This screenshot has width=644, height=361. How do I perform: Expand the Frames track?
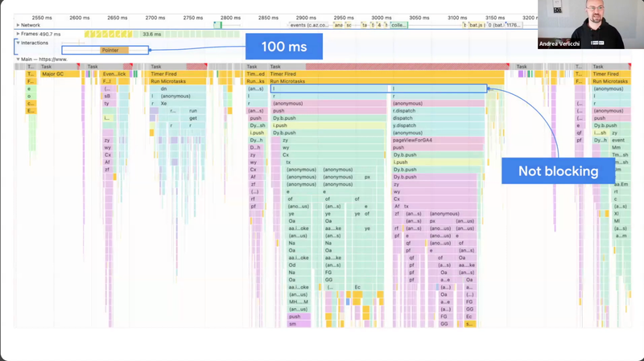[18, 34]
